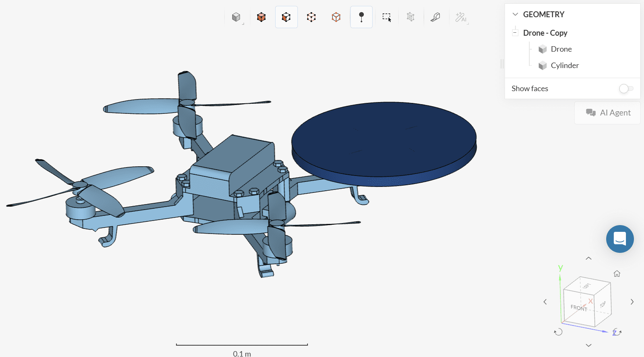Open the measure distance tool
The height and width of the screenshot is (357, 644).
point(435,17)
